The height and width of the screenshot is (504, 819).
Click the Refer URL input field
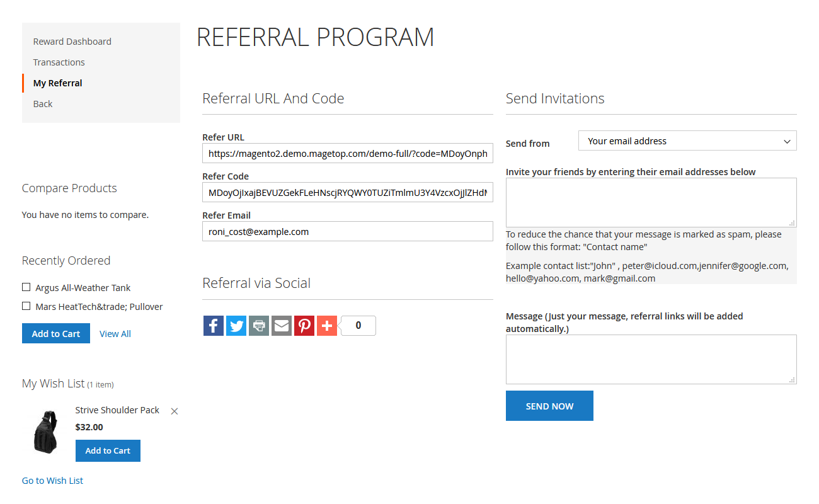pyautogui.click(x=347, y=154)
